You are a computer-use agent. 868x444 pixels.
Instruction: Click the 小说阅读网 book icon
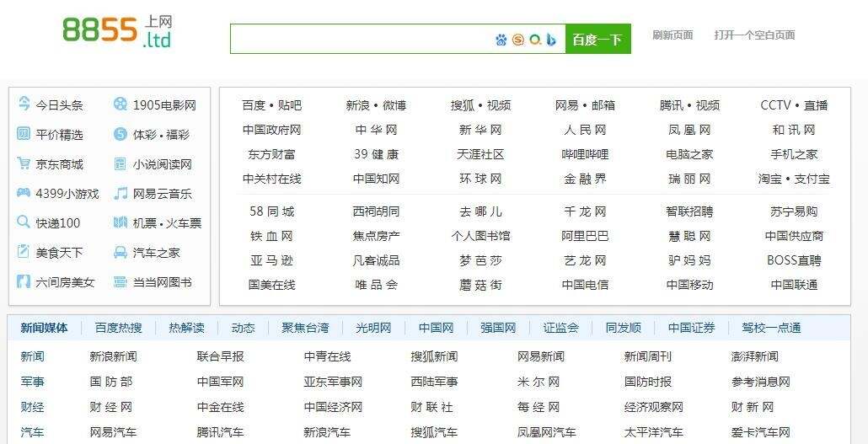(121, 163)
